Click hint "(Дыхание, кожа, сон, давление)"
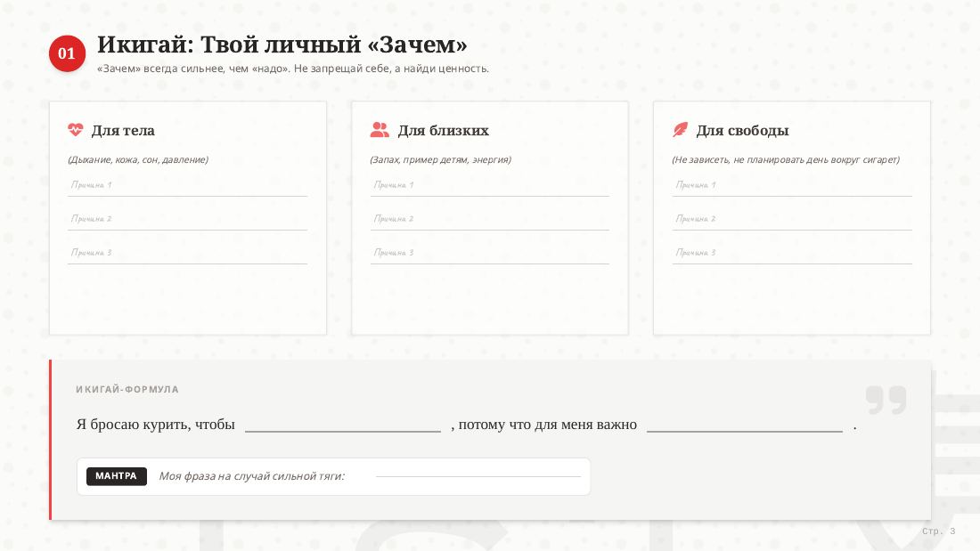Viewport: 980px width, 551px height. click(x=138, y=160)
